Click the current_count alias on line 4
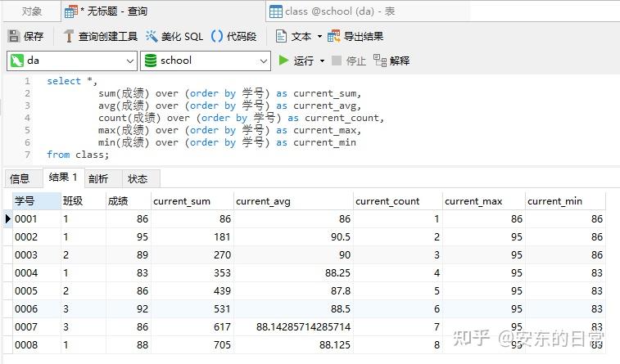This screenshot has height=364, width=620. click(x=342, y=118)
